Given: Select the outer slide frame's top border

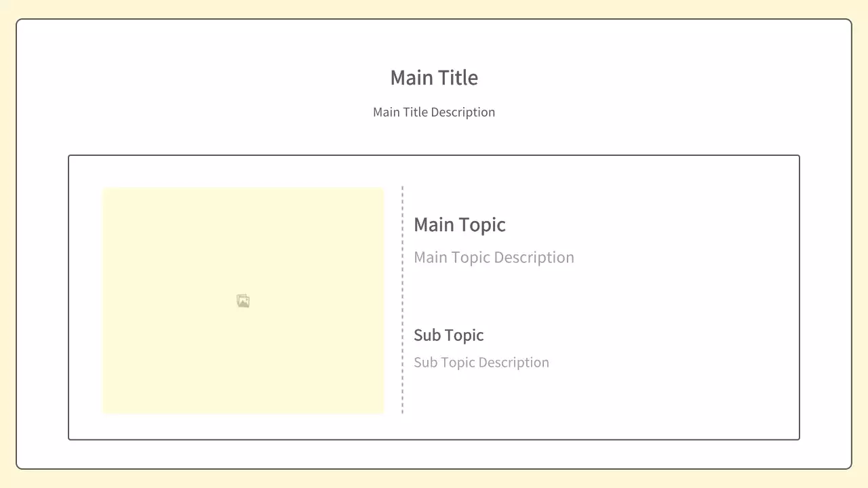Looking at the screenshot, I should (x=434, y=20).
